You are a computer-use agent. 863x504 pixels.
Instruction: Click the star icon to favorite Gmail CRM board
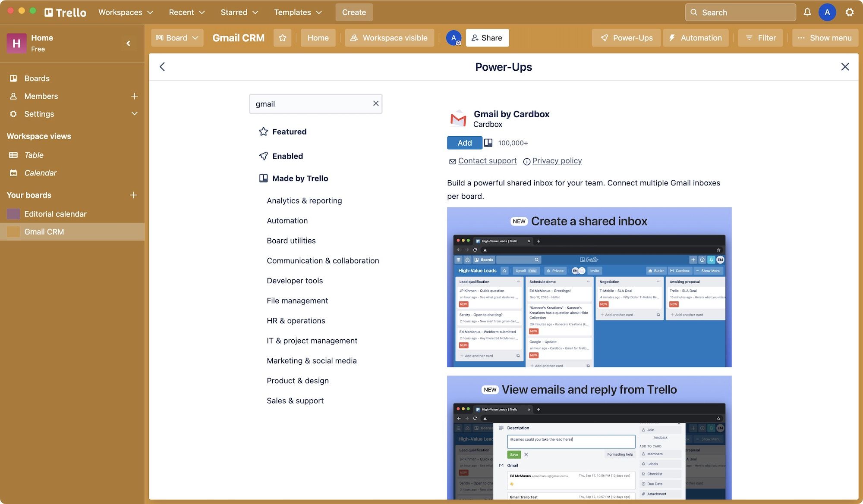281,37
